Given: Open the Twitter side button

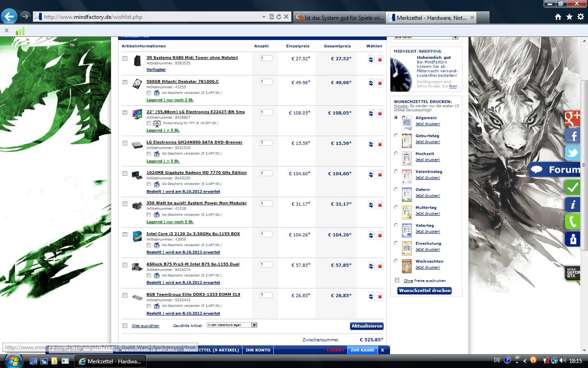Looking at the screenshot, I should tap(572, 153).
